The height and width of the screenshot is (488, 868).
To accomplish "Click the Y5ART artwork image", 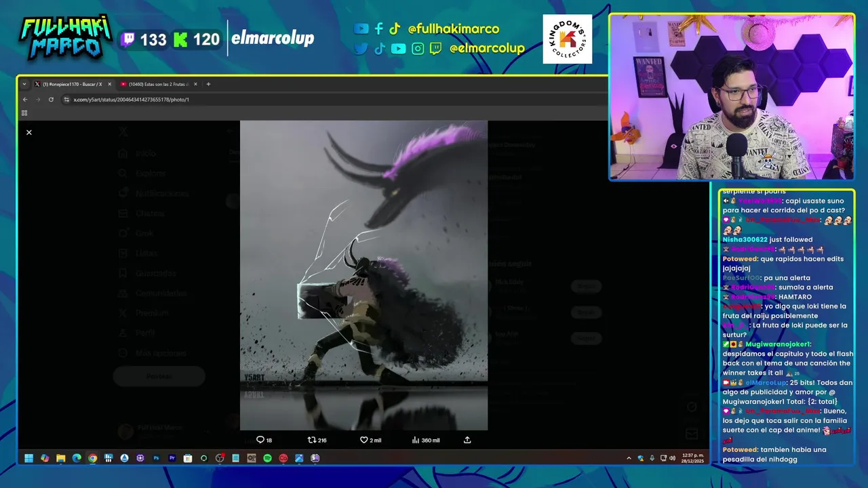I will click(x=363, y=275).
